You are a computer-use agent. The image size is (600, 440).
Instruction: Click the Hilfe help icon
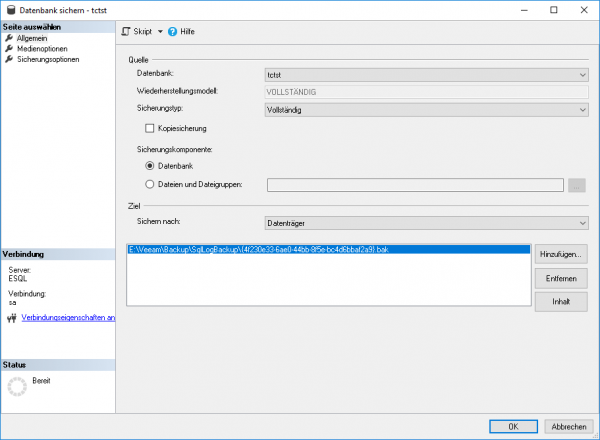[172, 32]
